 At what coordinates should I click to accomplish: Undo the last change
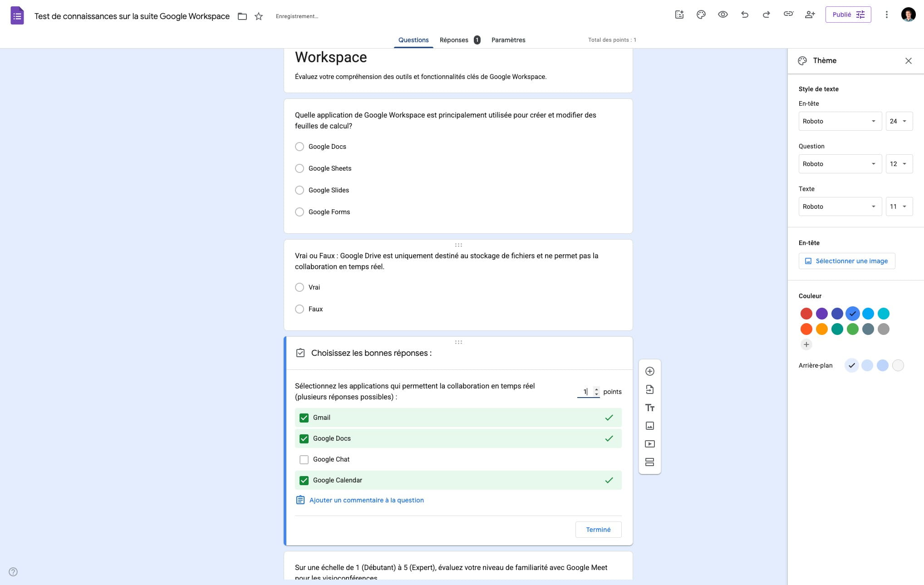pyautogui.click(x=745, y=15)
